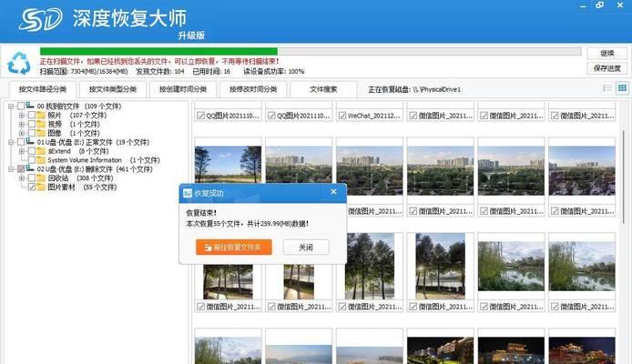This screenshot has height=364, width=632.
Task: Uncheck the WeChat_202112 file checkbox
Action: [x=342, y=116]
